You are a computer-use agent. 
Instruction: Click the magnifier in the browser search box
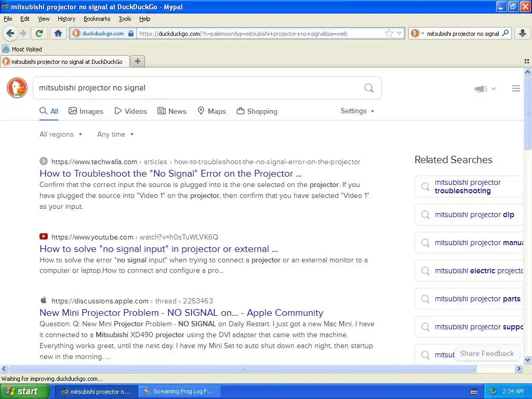pyautogui.click(x=505, y=33)
